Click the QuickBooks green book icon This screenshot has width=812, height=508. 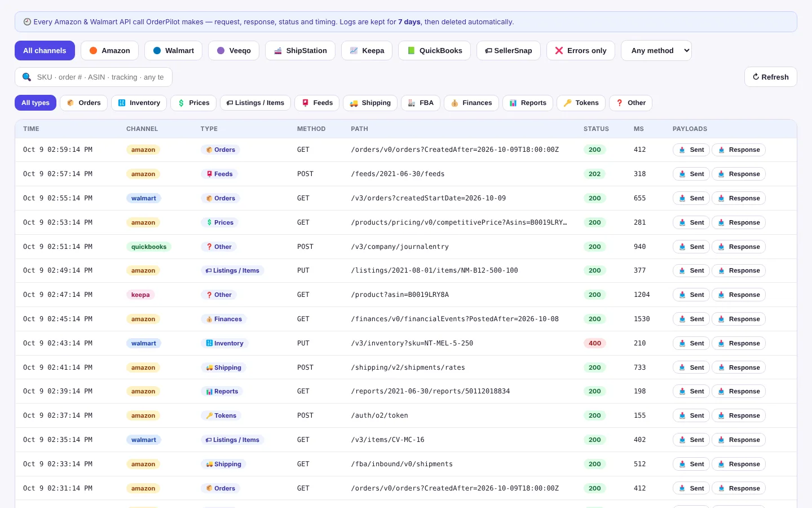(412, 51)
